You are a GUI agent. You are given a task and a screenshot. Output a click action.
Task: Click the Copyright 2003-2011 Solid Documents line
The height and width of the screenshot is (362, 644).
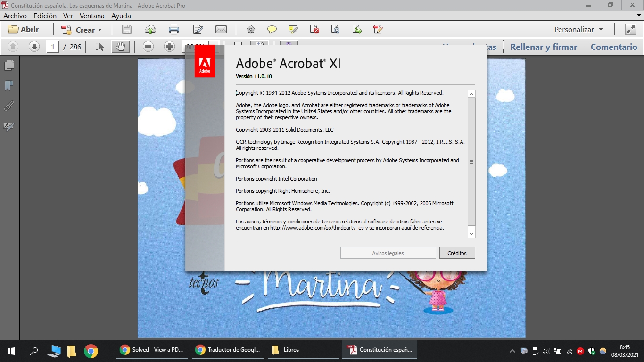pos(284,130)
